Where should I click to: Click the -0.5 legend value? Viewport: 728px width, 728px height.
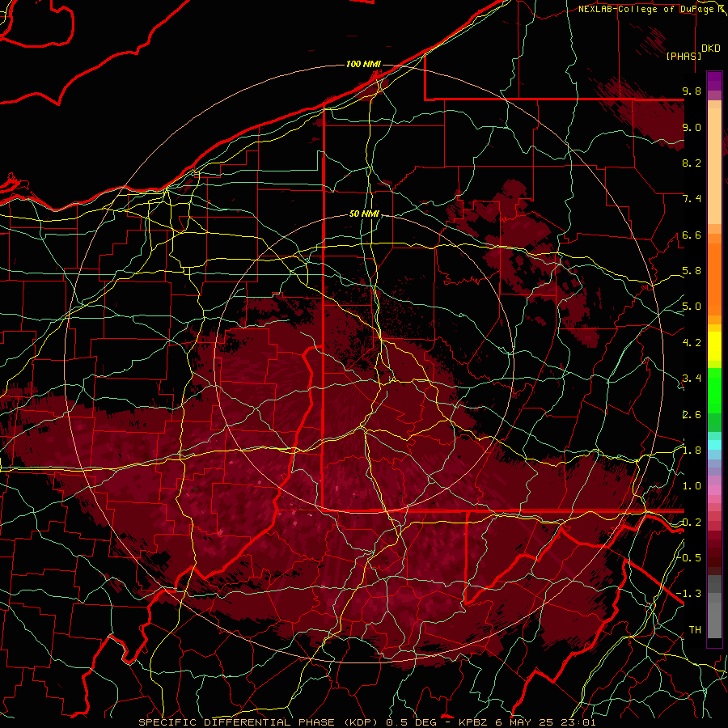(689, 558)
